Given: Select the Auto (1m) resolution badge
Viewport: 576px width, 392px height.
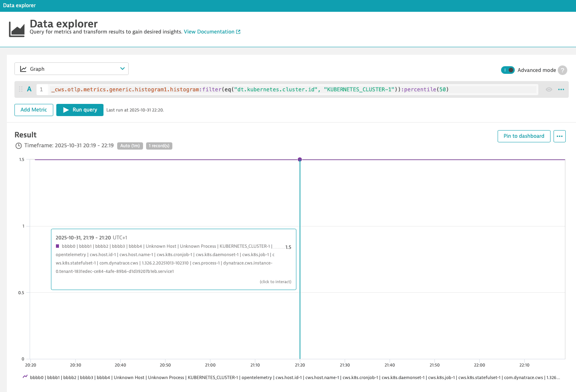Looking at the screenshot, I should (x=130, y=146).
